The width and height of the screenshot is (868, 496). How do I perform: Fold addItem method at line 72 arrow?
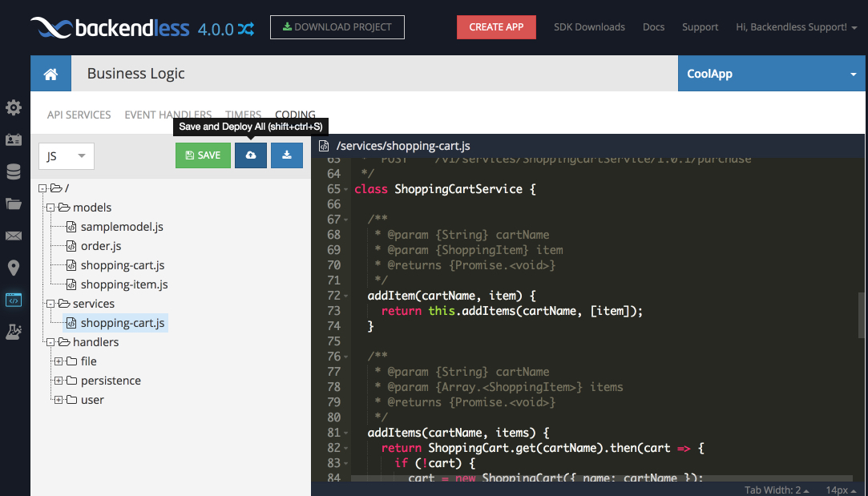click(346, 296)
